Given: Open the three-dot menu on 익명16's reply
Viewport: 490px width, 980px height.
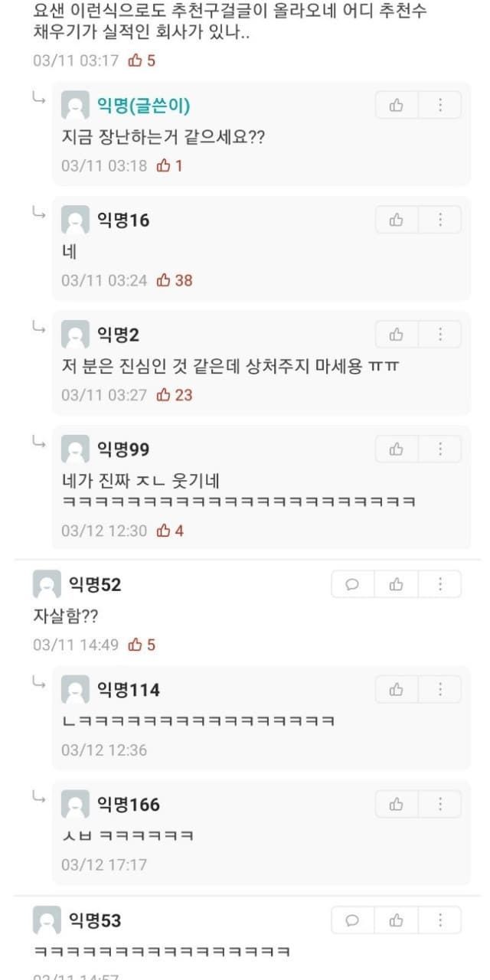Looking at the screenshot, I should pyautogui.click(x=440, y=220).
